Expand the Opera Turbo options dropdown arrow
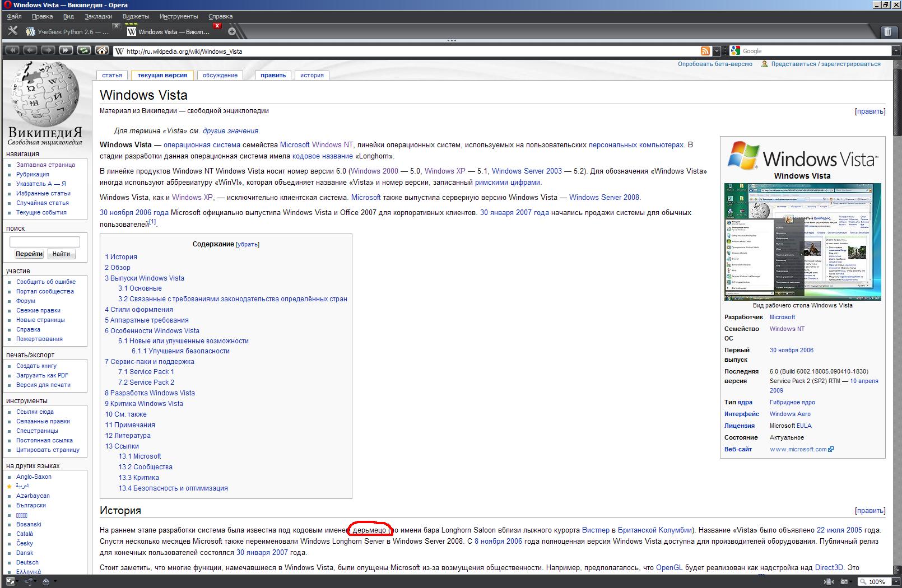The width and height of the screenshot is (902, 588). coord(54,581)
